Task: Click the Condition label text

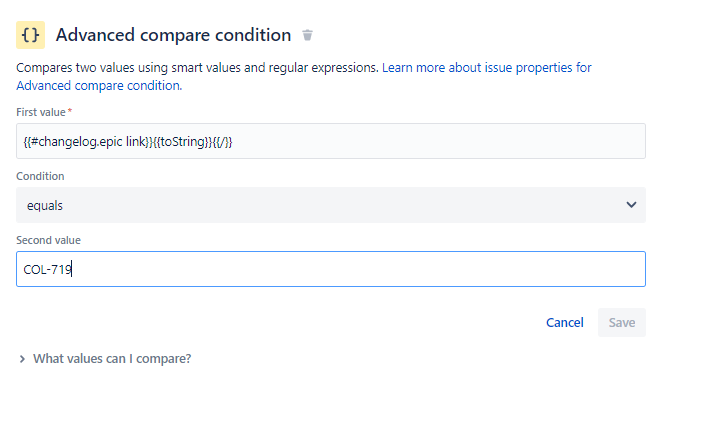Action: click(x=40, y=176)
